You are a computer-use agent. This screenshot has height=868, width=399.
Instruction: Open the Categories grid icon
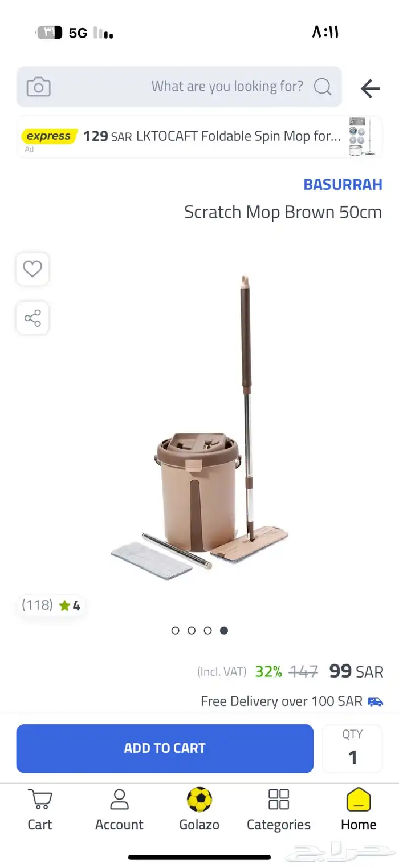pyautogui.click(x=279, y=809)
